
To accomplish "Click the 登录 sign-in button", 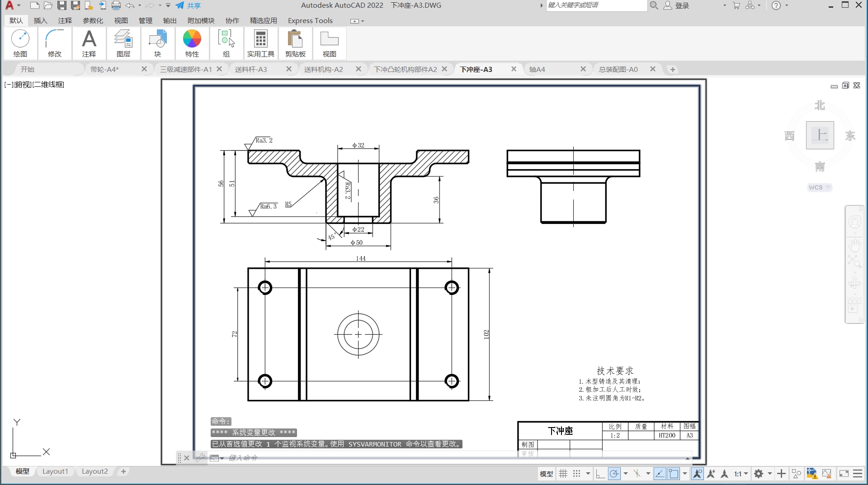I will [x=676, y=5].
